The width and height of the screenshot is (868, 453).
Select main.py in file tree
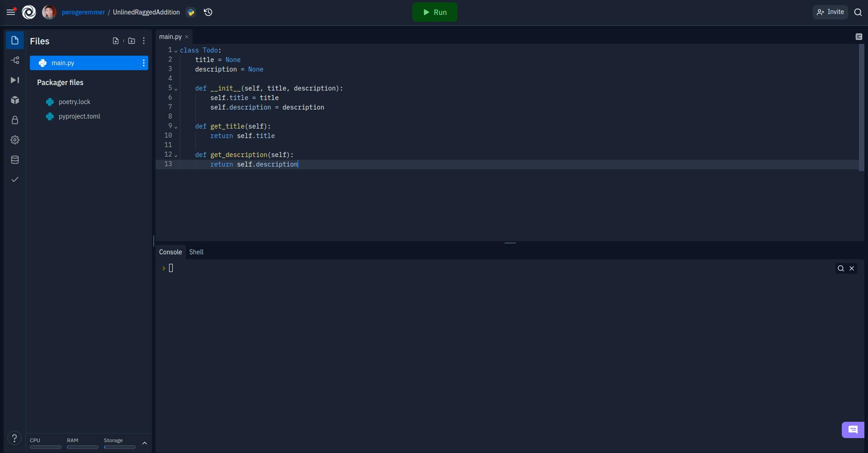89,63
